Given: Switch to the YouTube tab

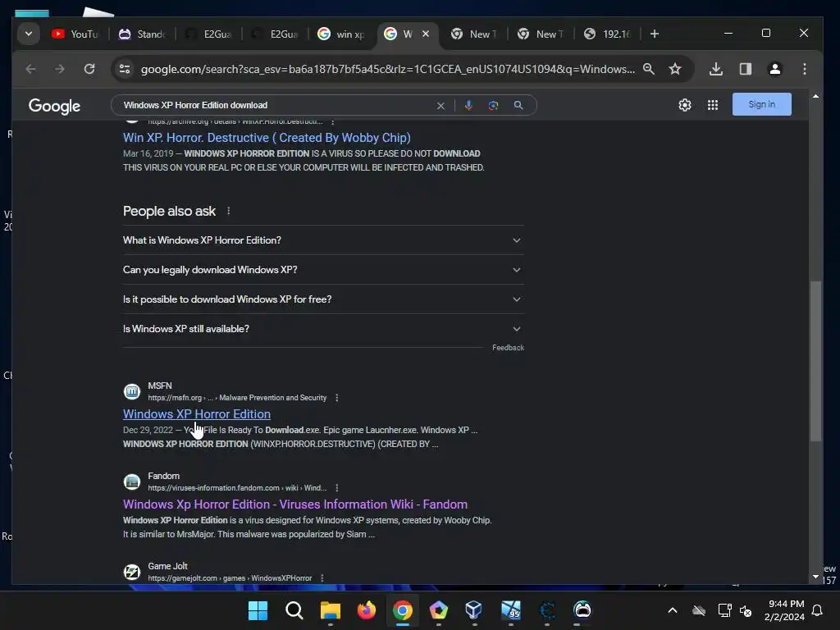Looking at the screenshot, I should pyautogui.click(x=75, y=34).
